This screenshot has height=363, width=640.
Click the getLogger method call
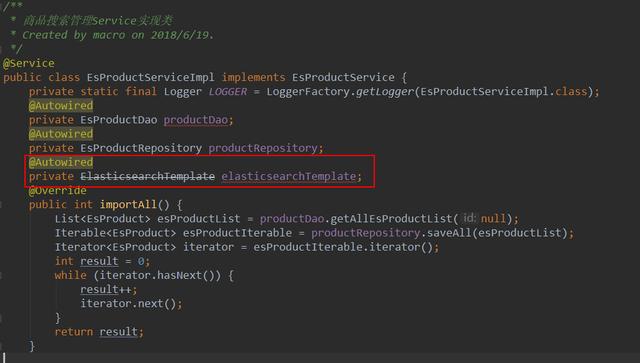point(385,91)
